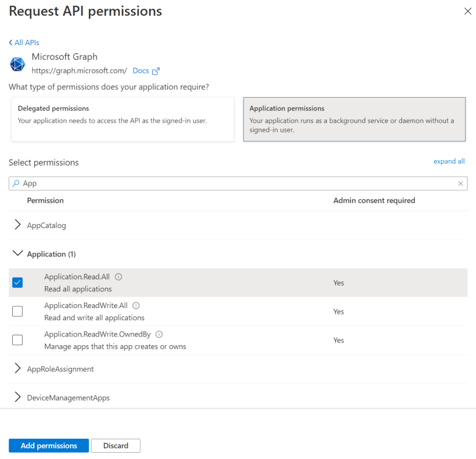View info tooltip for Application.ReadWrite.All
Screen dimensions: 476x459
tap(135, 305)
